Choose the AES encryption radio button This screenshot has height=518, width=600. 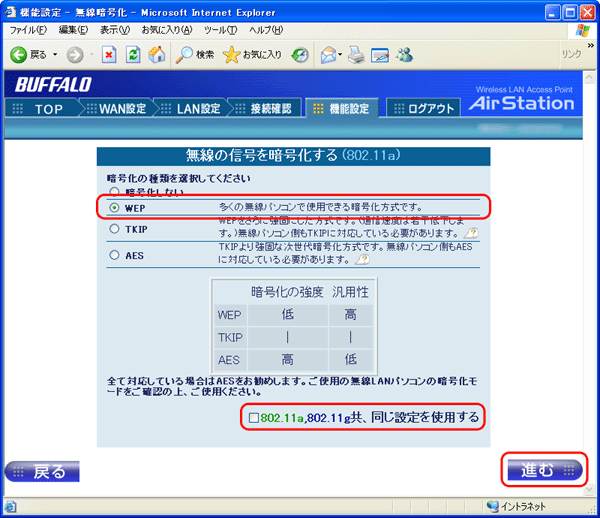tap(115, 256)
